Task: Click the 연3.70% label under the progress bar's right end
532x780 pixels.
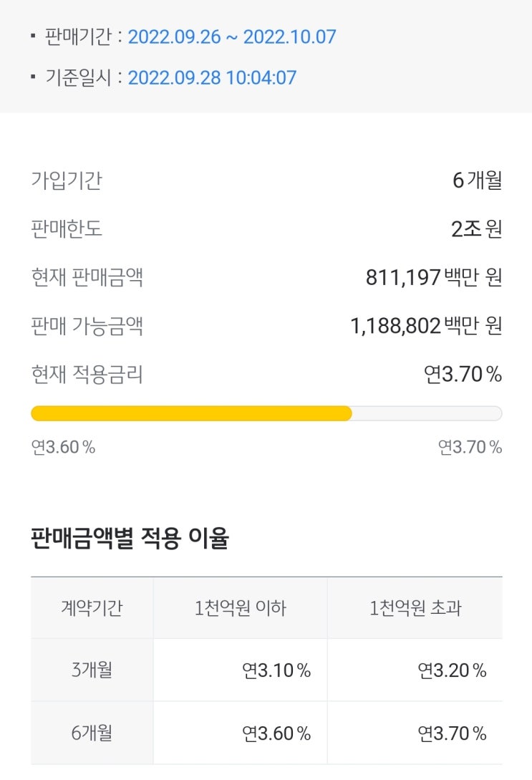Action: pyautogui.click(x=470, y=447)
